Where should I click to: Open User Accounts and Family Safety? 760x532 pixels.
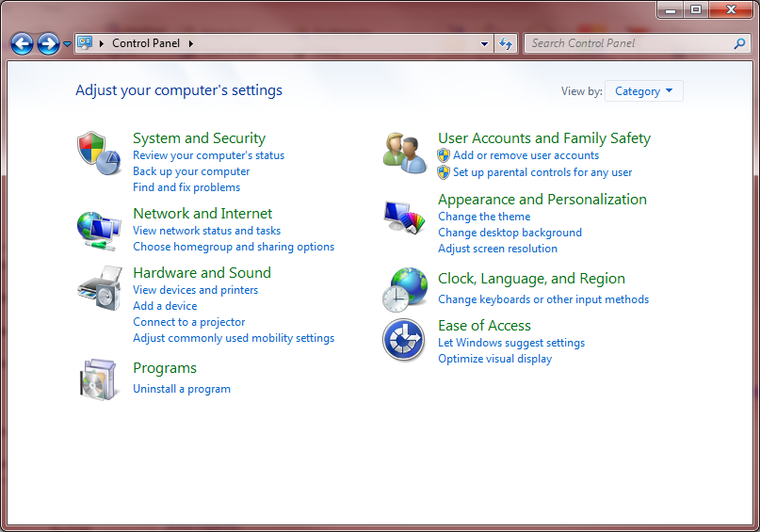[x=544, y=138]
